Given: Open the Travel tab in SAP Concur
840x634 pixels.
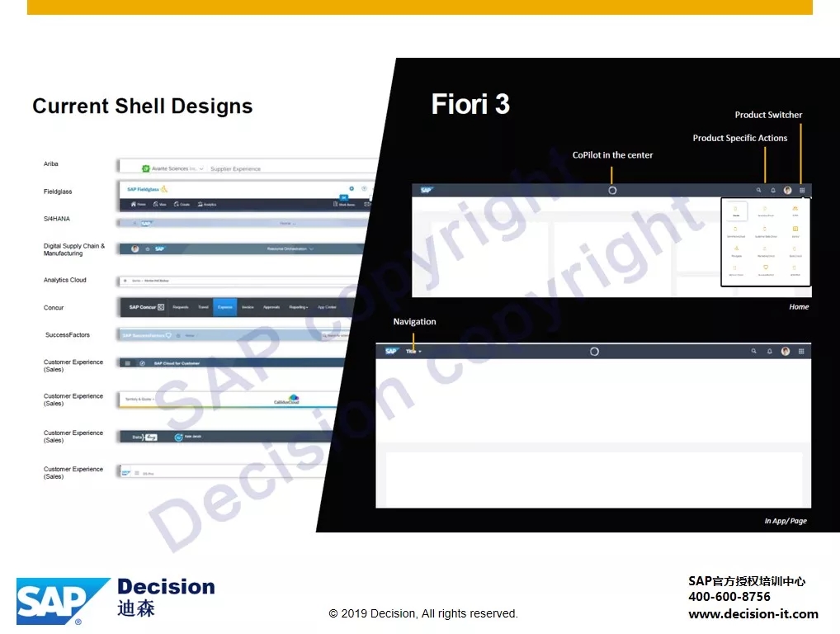Looking at the screenshot, I should (x=203, y=307).
